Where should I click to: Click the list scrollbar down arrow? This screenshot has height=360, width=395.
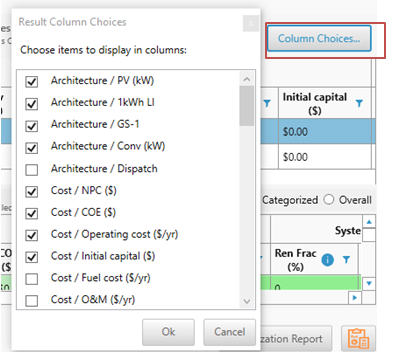tap(247, 301)
